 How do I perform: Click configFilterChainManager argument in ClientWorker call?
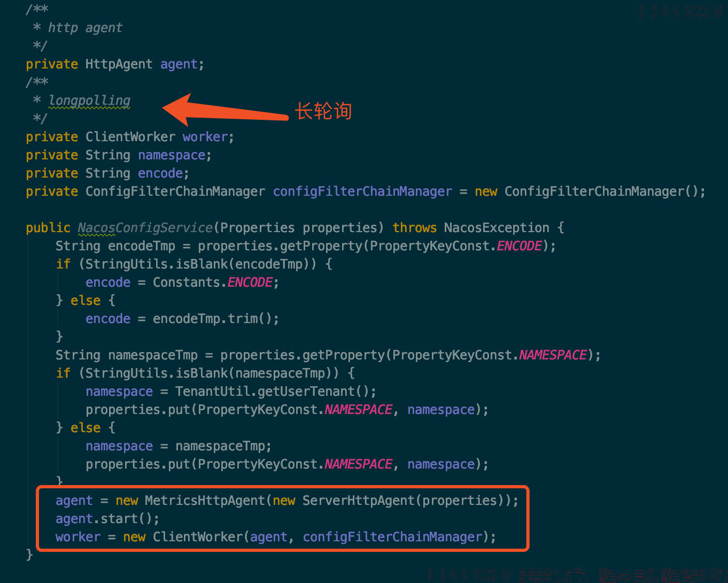point(392,537)
